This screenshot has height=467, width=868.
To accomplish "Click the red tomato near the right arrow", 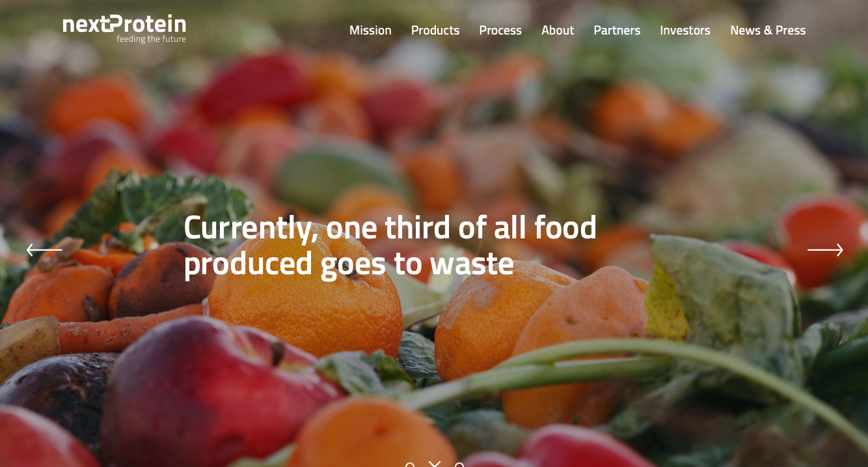I will pyautogui.click(x=823, y=238).
